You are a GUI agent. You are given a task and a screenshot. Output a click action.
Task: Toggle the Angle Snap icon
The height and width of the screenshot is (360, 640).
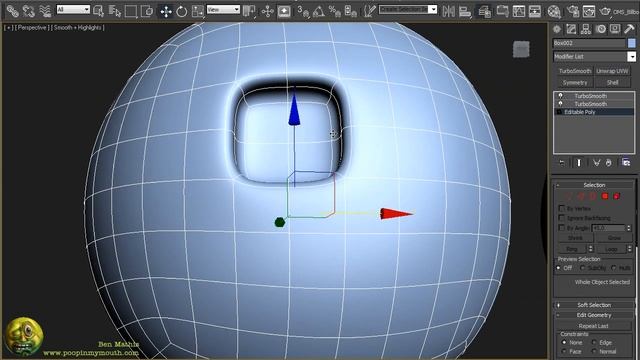(319, 11)
